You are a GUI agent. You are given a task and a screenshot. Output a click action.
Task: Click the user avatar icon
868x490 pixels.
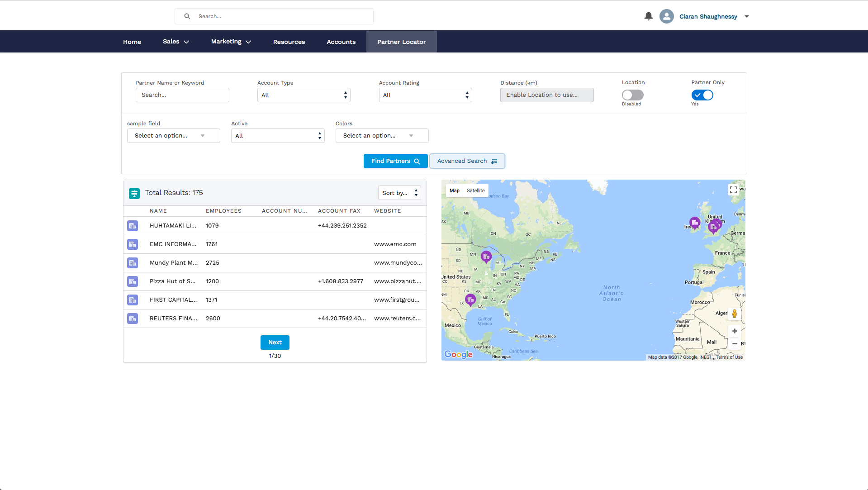point(666,16)
